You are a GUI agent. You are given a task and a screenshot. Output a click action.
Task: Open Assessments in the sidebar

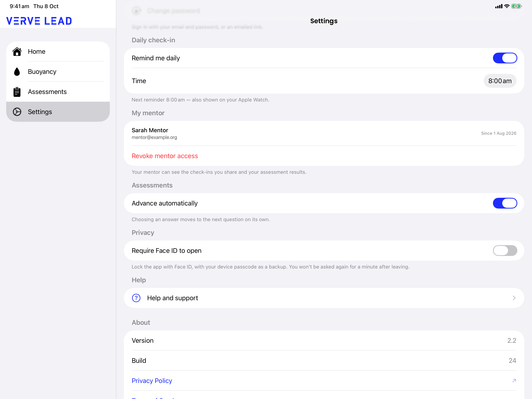58,92
